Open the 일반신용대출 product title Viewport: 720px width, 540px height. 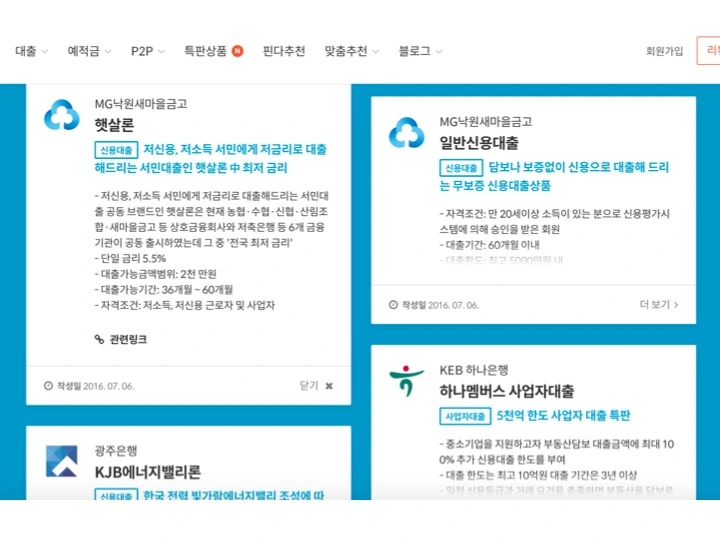coord(479,142)
